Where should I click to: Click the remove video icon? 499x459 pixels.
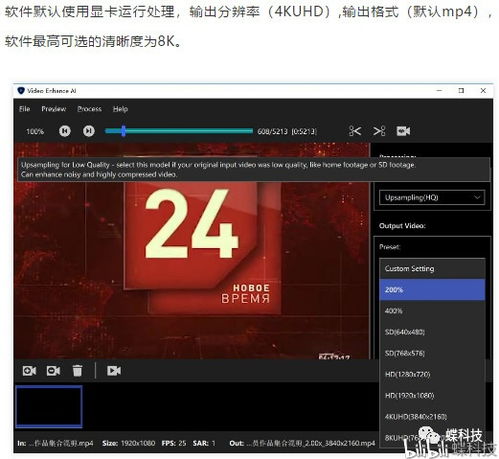pos(53,371)
